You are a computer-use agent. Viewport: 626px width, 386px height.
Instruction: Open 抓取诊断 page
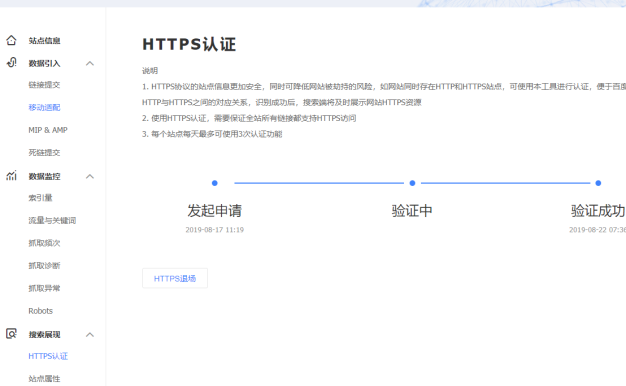click(44, 265)
